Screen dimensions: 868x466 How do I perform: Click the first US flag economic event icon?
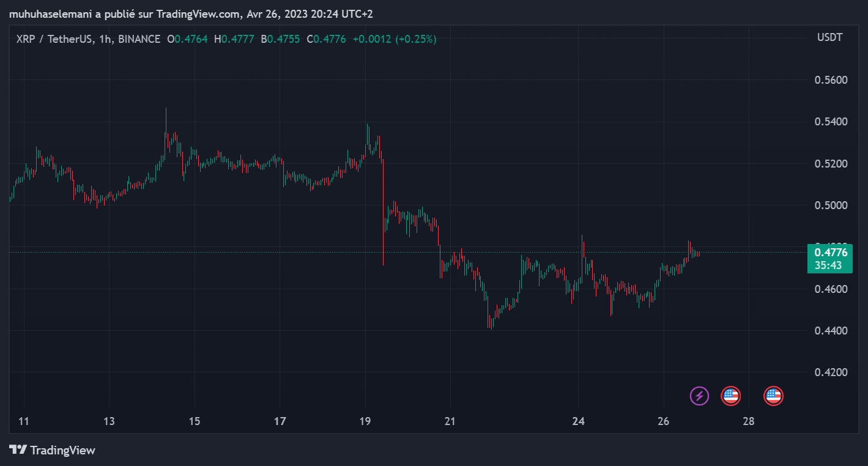731,396
